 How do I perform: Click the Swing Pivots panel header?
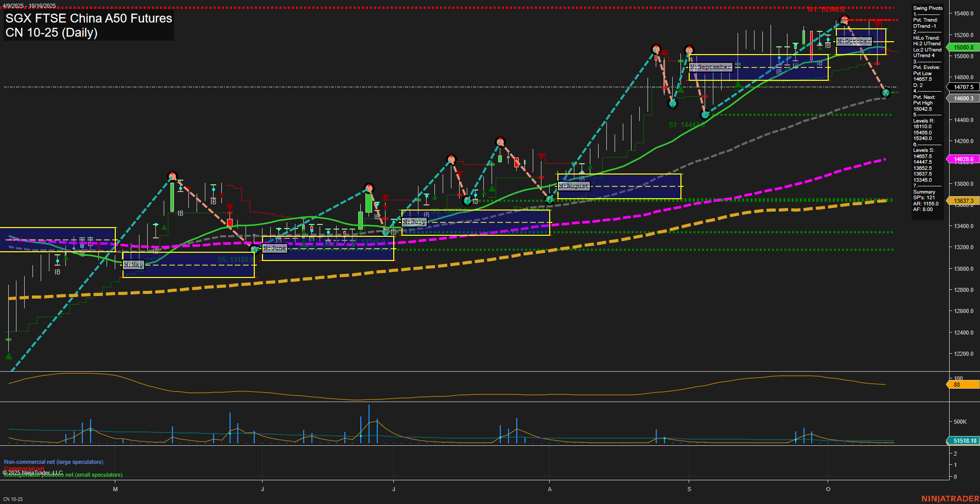tap(927, 8)
